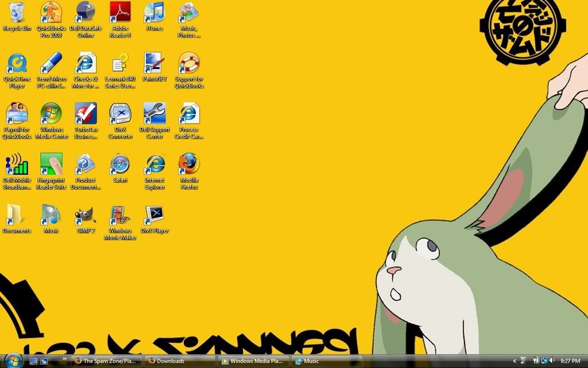
Task: Open the Music desktop shortcut icon
Action: tap(51, 219)
